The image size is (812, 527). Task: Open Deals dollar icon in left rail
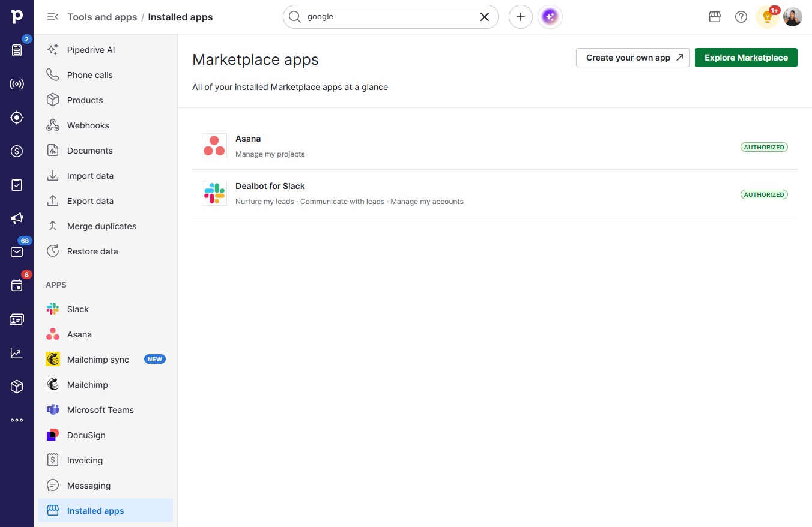tap(17, 151)
